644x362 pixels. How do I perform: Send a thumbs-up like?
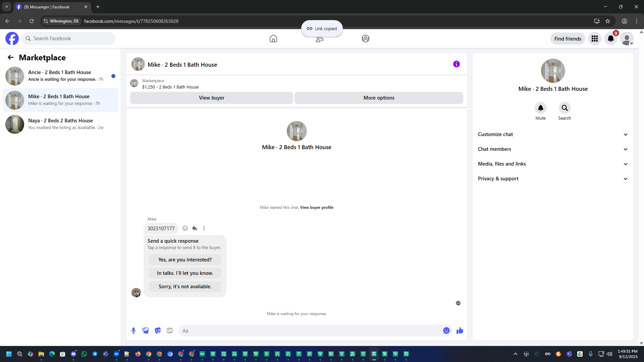460,330
